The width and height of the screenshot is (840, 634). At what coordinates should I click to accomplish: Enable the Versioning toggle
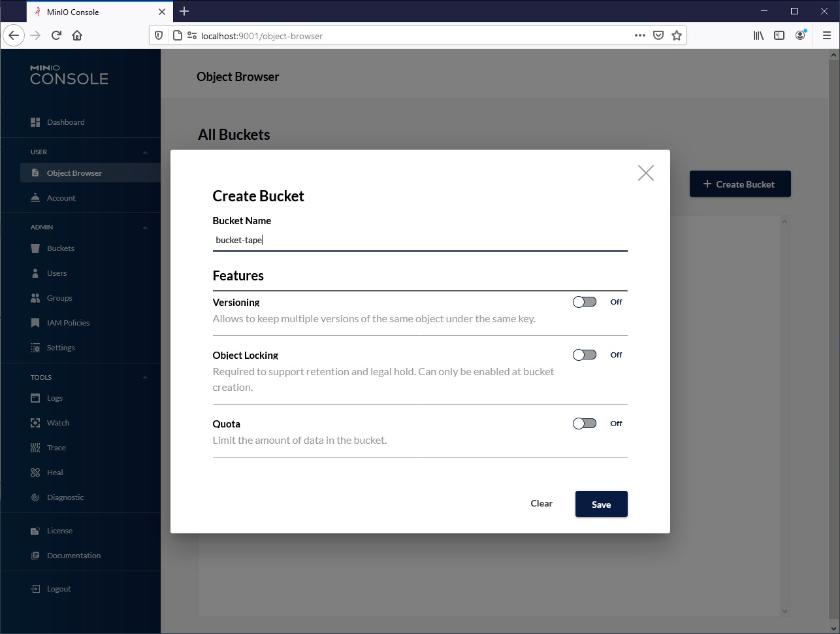click(x=585, y=302)
